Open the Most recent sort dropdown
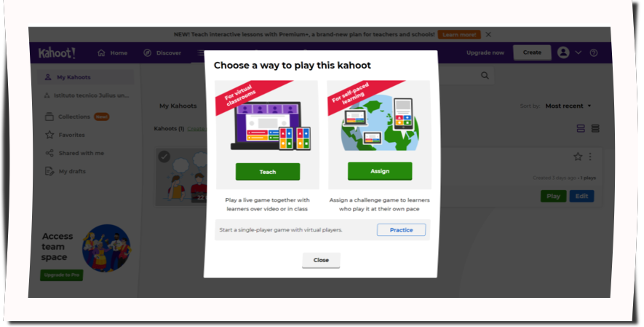644x327 pixels. [x=568, y=106]
